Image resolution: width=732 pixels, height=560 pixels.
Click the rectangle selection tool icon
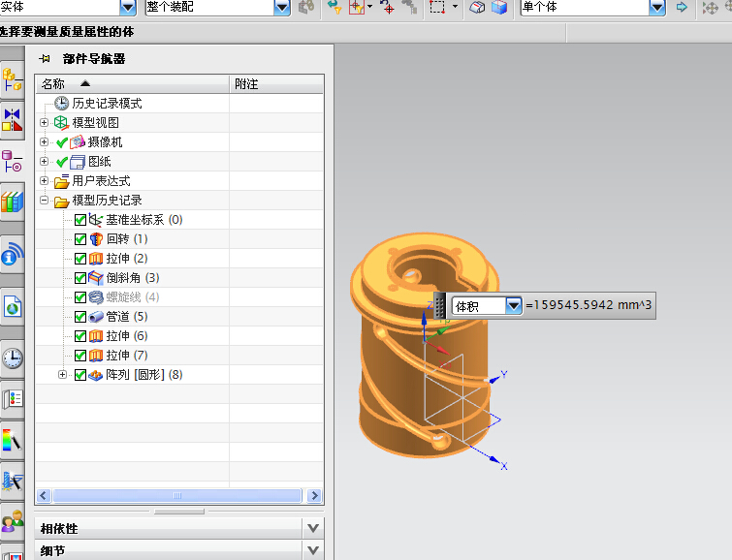point(436,8)
